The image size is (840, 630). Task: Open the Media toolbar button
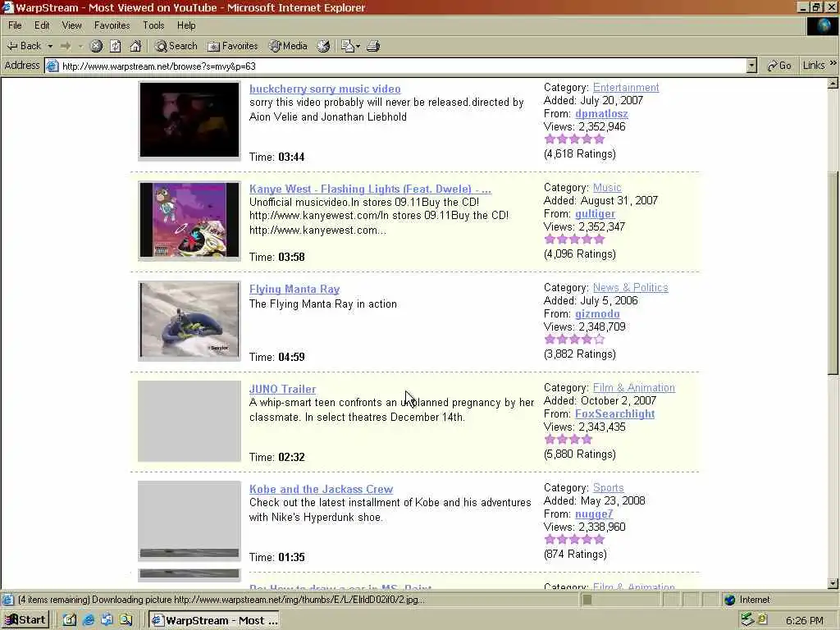pos(288,46)
